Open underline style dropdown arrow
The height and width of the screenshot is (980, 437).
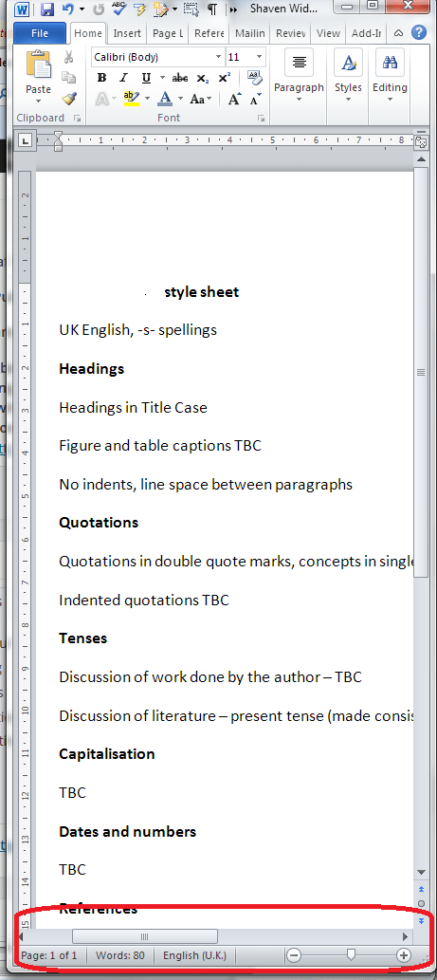(x=162, y=79)
